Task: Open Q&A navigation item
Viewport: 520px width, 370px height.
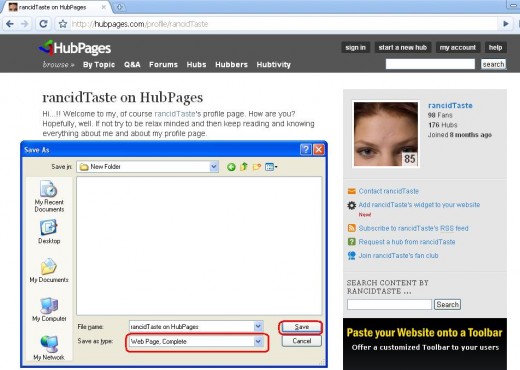Action: [x=132, y=65]
